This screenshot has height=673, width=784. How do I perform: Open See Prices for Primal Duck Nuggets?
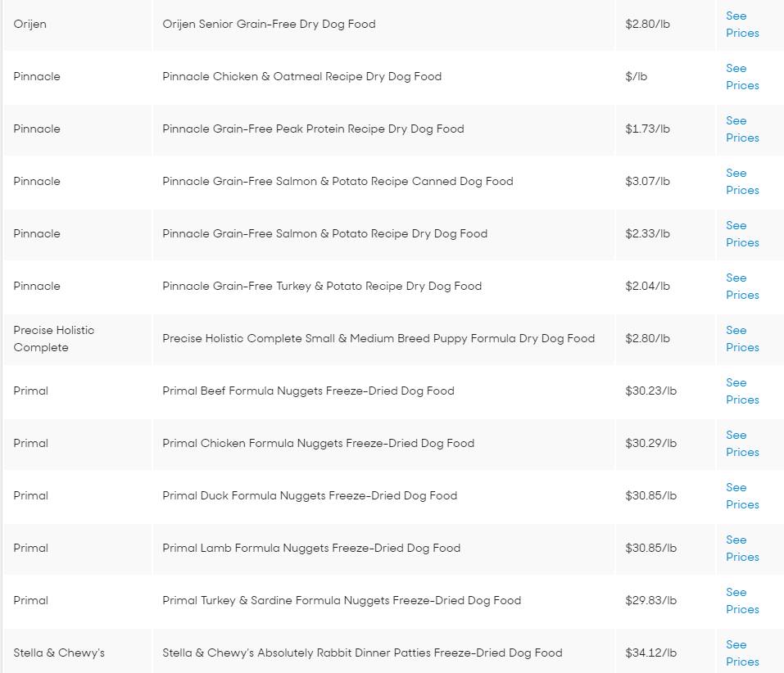742,496
